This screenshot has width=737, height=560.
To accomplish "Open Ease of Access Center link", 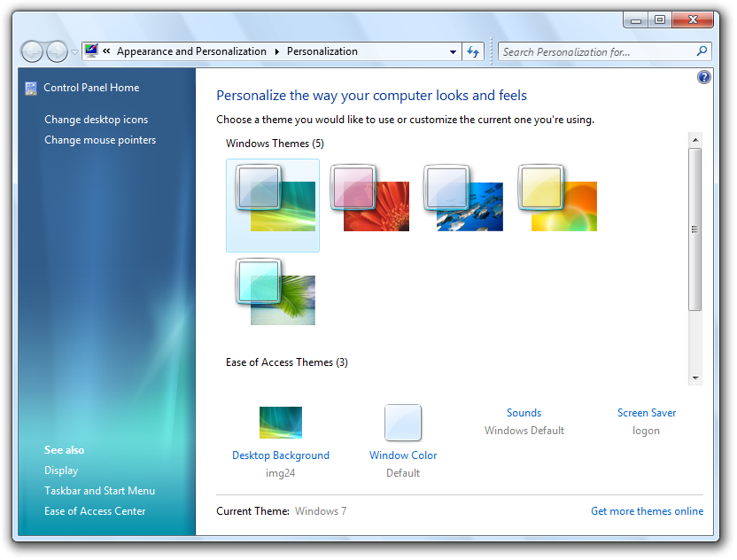I will pos(95,511).
